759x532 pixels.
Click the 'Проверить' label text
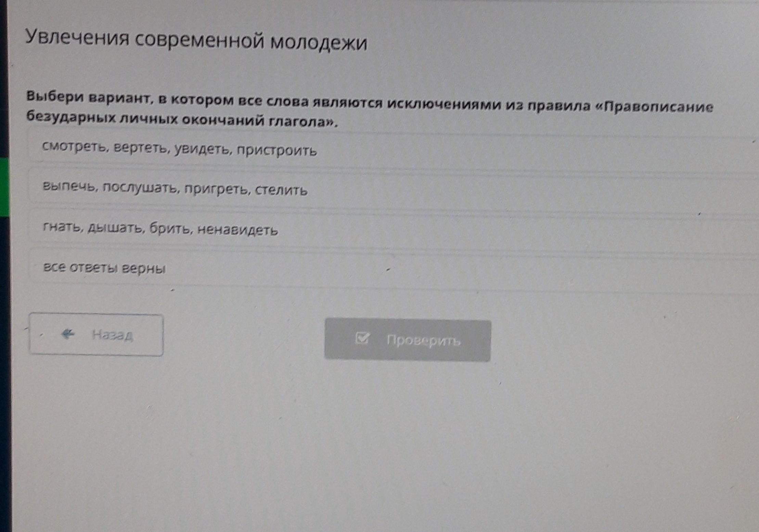[x=423, y=340]
